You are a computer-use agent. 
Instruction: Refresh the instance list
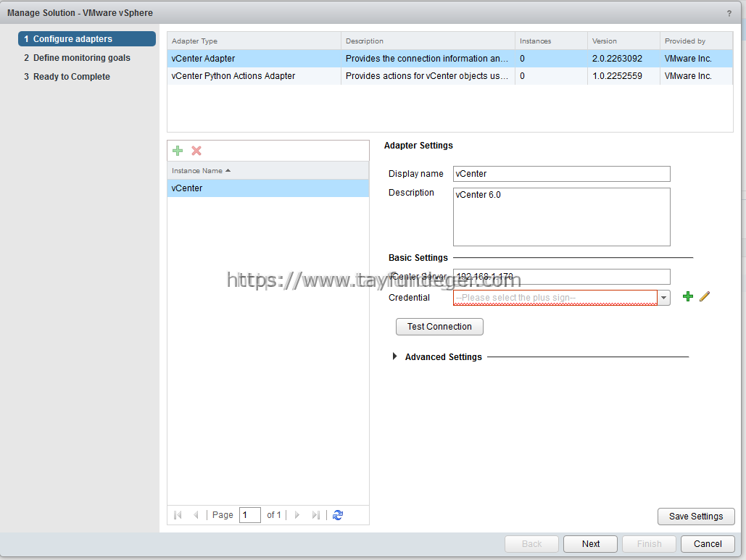click(338, 515)
